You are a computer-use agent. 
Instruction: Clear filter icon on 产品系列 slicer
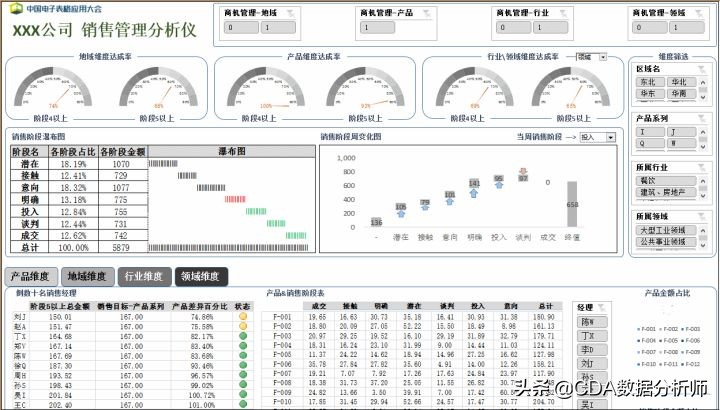coord(702,118)
